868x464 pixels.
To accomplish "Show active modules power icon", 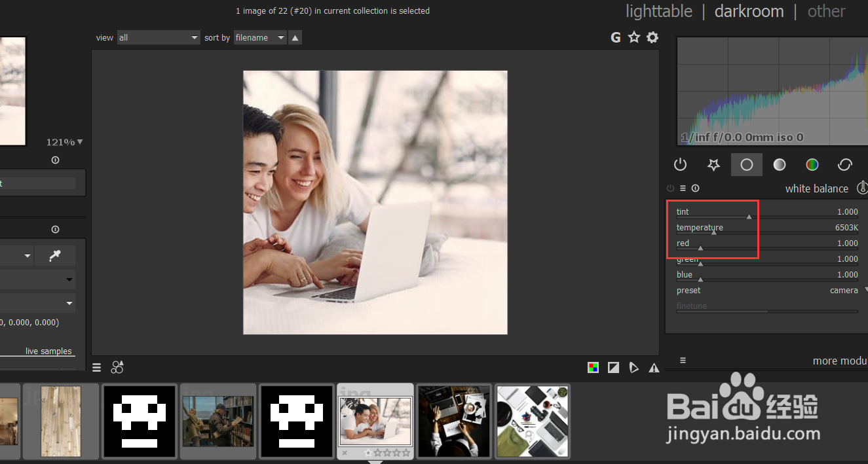I will 680,165.
